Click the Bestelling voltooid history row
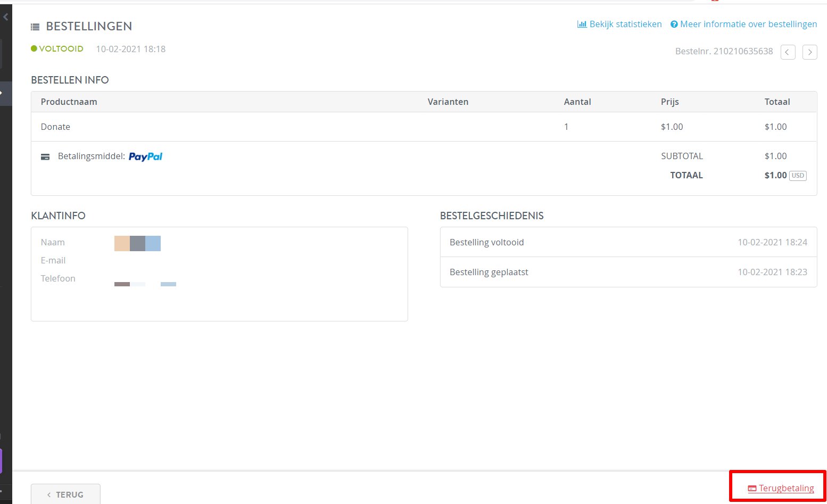 coord(628,242)
